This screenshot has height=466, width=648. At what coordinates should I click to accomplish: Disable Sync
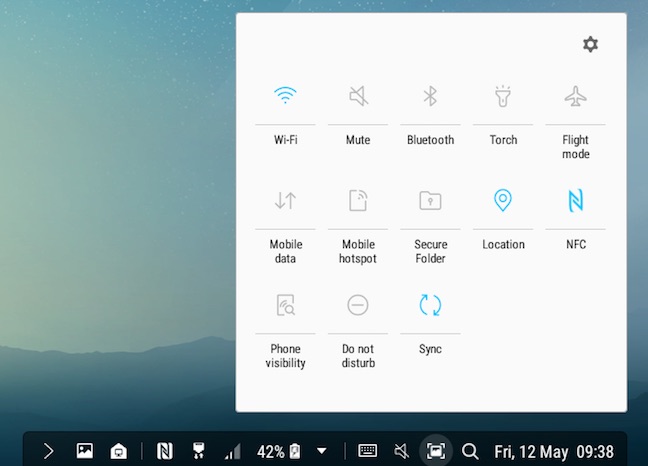point(430,305)
